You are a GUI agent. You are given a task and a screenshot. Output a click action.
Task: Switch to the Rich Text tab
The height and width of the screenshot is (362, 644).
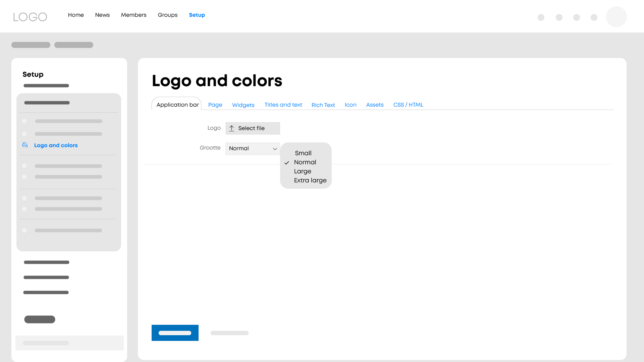pos(323,105)
